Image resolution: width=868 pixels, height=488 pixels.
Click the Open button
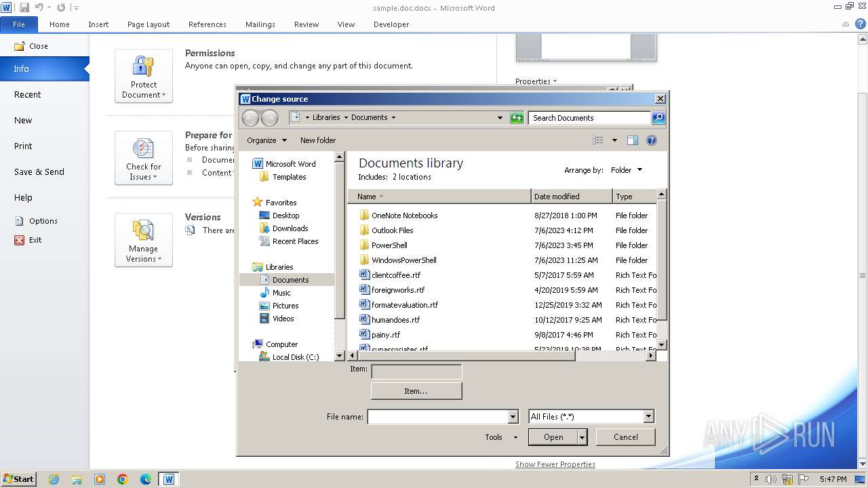(554, 437)
